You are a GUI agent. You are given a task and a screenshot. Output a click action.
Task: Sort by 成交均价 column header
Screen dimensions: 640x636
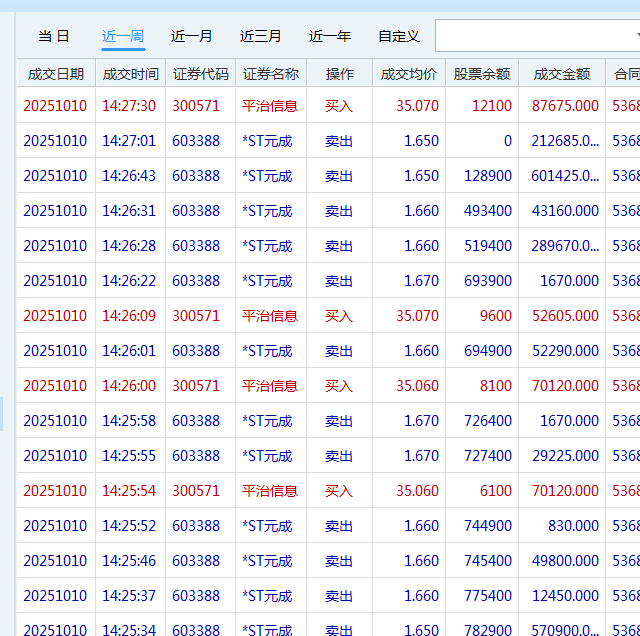409,74
